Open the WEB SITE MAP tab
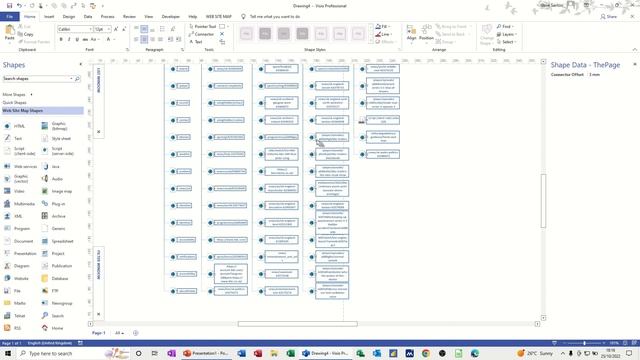Image resolution: width=640 pixels, height=360 pixels. point(218,17)
